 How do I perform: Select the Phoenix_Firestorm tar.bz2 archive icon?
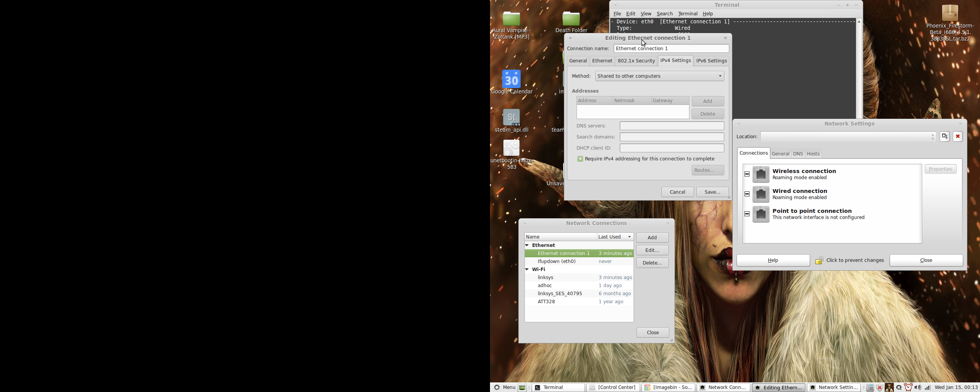[x=950, y=13]
